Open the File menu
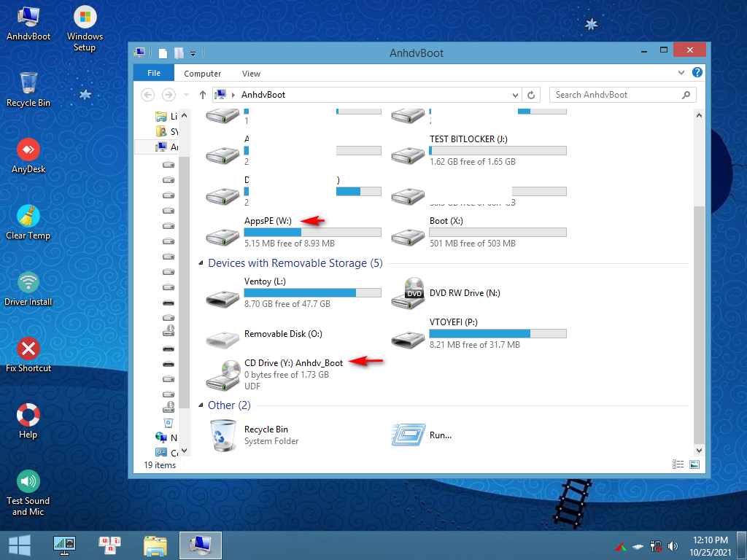The width and height of the screenshot is (747, 560). tap(154, 73)
